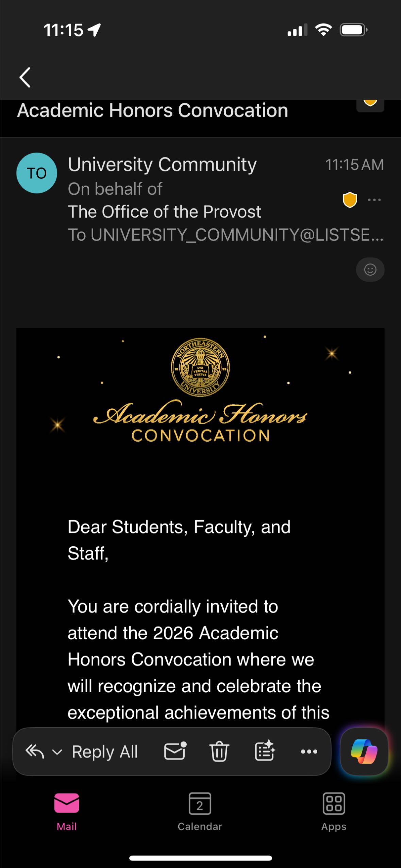Tap the back arrow to return to inbox

click(25, 77)
